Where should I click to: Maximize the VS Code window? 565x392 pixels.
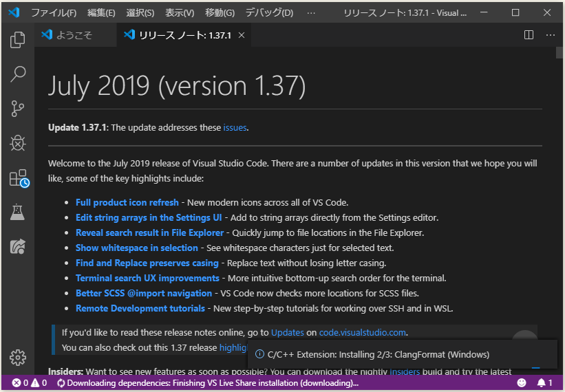515,12
